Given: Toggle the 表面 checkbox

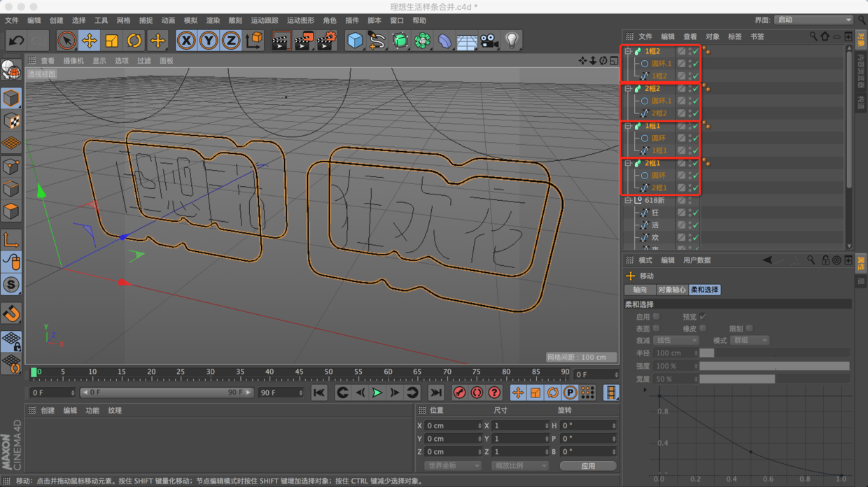Looking at the screenshot, I should point(656,328).
